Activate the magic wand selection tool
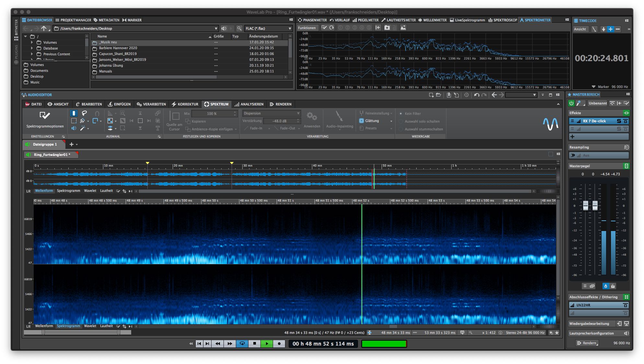Viewport: 644px width, 364px height. (83, 128)
